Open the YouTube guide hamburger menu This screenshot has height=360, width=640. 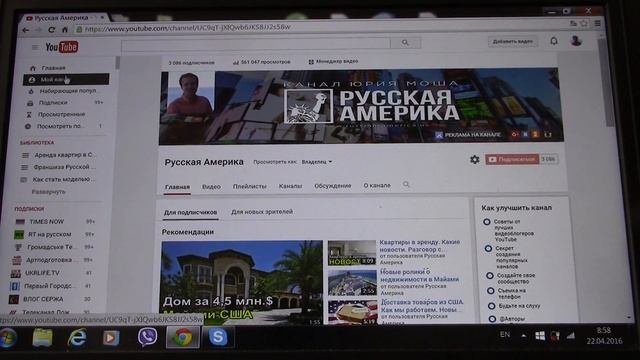pyautogui.click(x=35, y=47)
